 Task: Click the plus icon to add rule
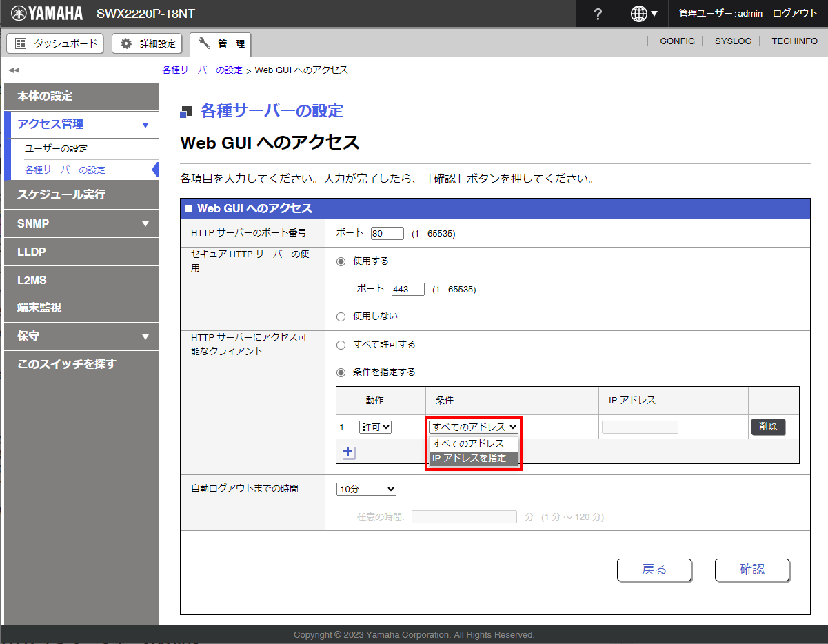click(348, 452)
